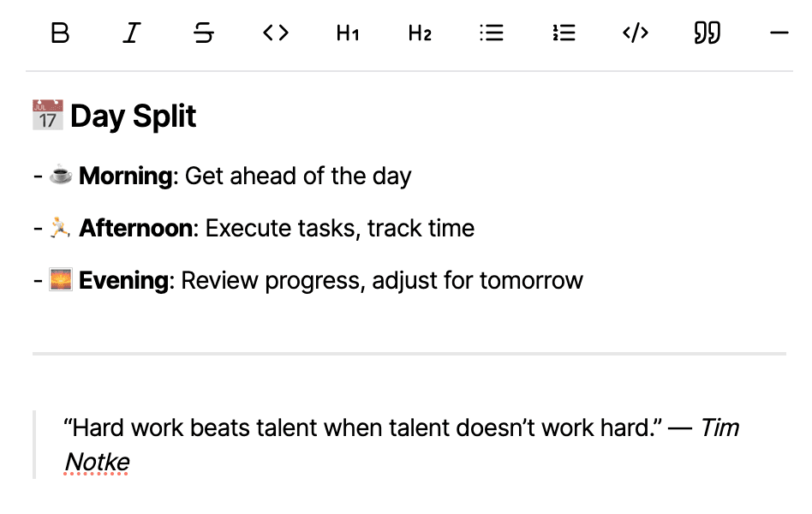Click the calendar emoji in heading
The image size is (812, 514).
pos(48,116)
